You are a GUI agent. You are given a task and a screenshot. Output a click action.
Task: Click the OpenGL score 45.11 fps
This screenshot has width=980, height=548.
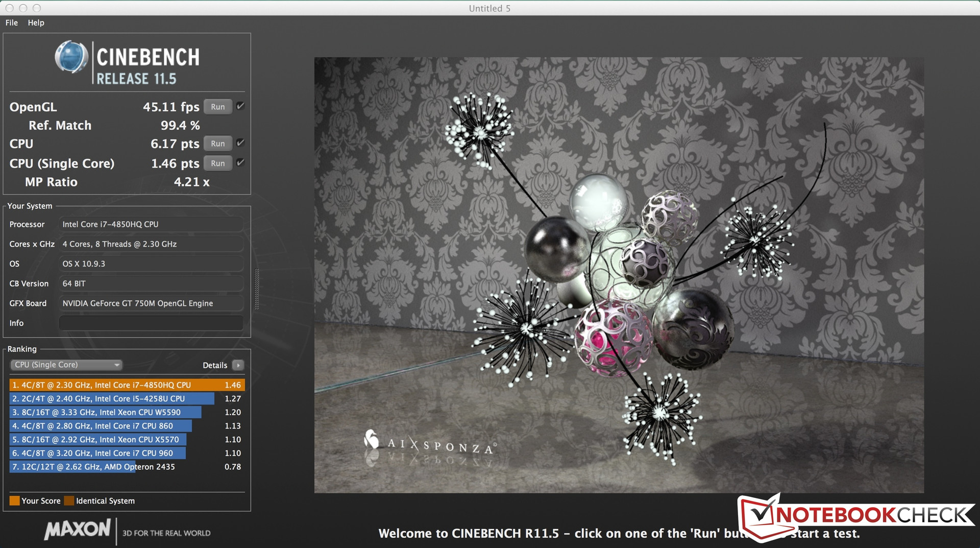(x=171, y=107)
